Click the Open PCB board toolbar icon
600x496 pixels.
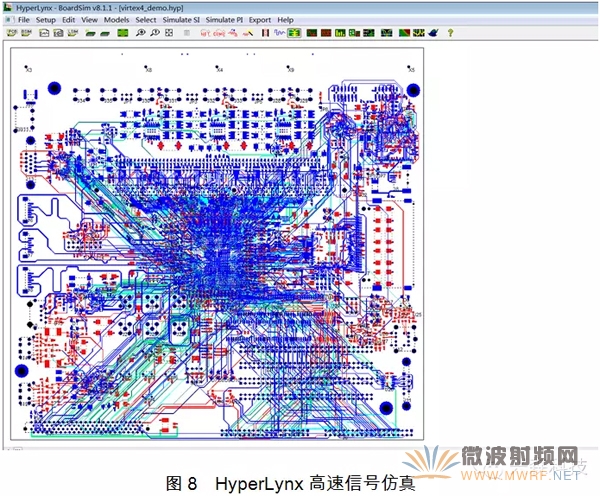click(x=12, y=33)
